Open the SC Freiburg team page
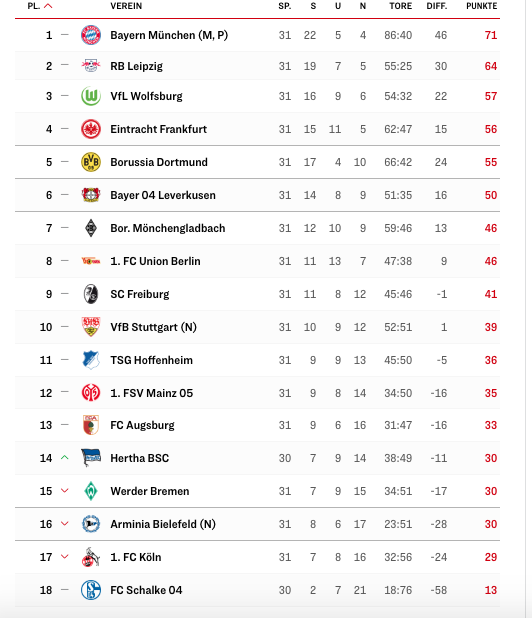 coord(140,294)
